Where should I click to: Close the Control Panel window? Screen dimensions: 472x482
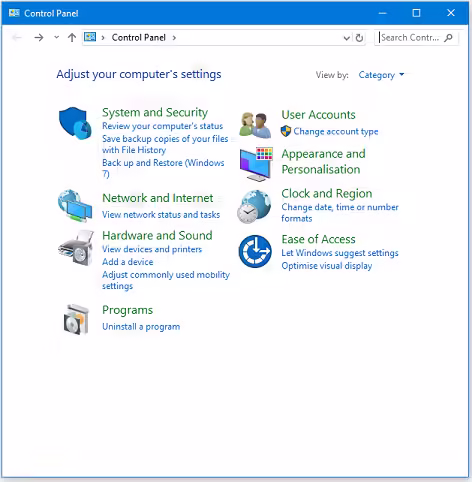click(x=451, y=13)
